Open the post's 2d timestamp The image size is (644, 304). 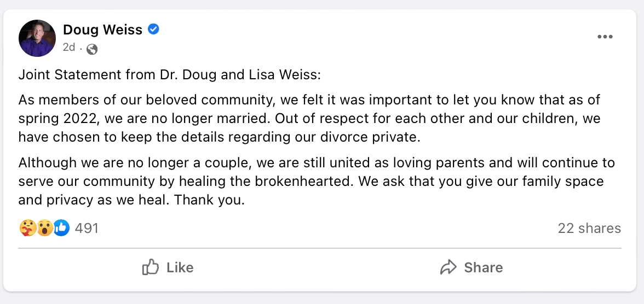[x=68, y=48]
